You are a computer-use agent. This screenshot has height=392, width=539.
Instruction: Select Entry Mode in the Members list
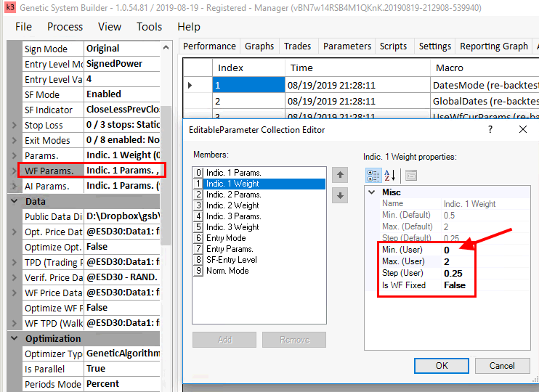(226, 238)
